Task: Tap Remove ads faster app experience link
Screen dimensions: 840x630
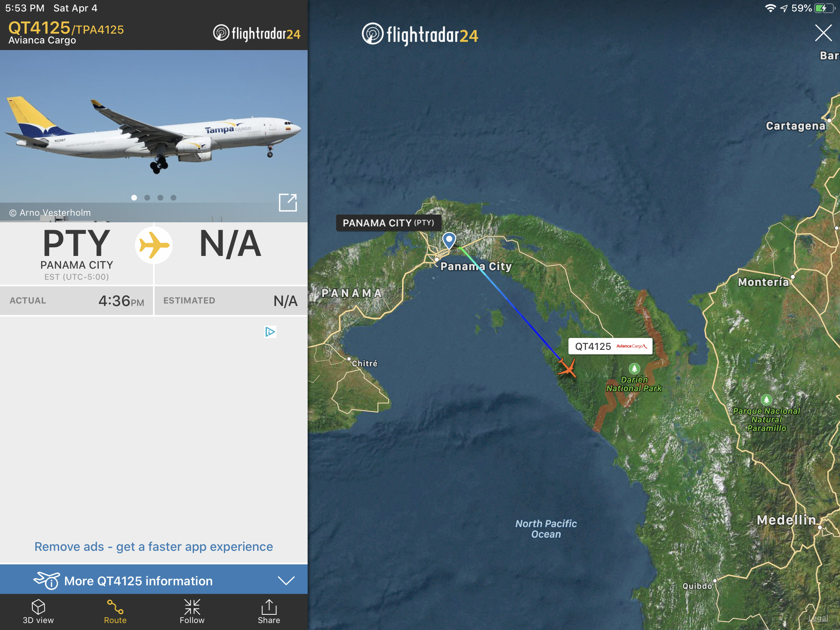Action: coord(154,547)
